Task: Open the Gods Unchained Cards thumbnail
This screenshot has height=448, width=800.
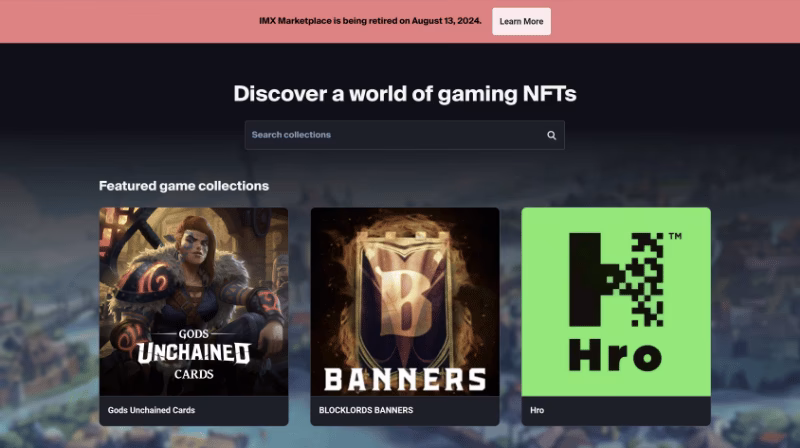Action: pyautogui.click(x=193, y=302)
